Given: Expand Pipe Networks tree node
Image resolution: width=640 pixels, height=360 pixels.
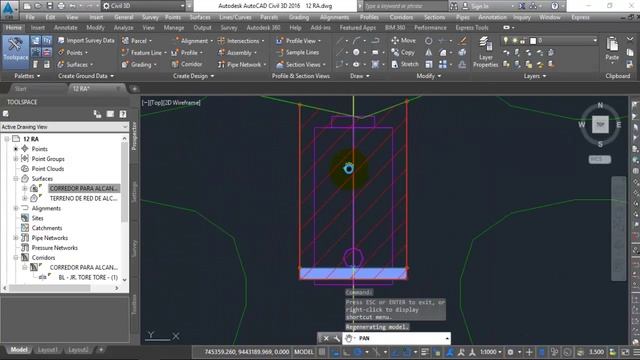Looking at the screenshot, I should pos(16,238).
